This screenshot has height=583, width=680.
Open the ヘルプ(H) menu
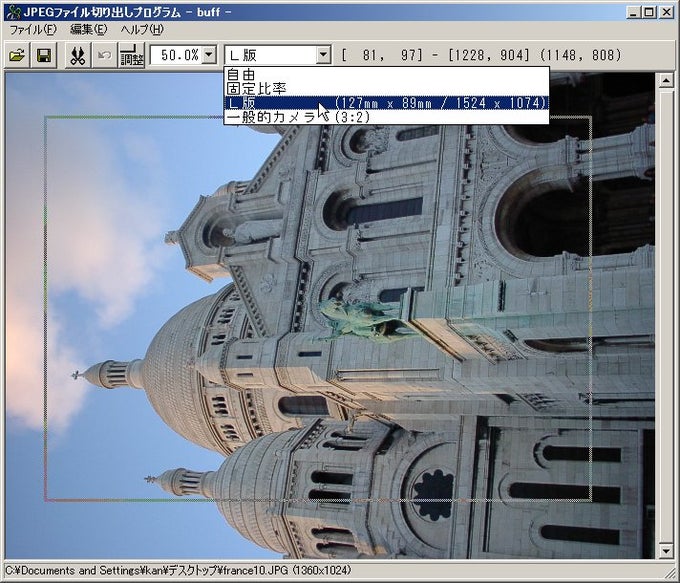point(142,29)
